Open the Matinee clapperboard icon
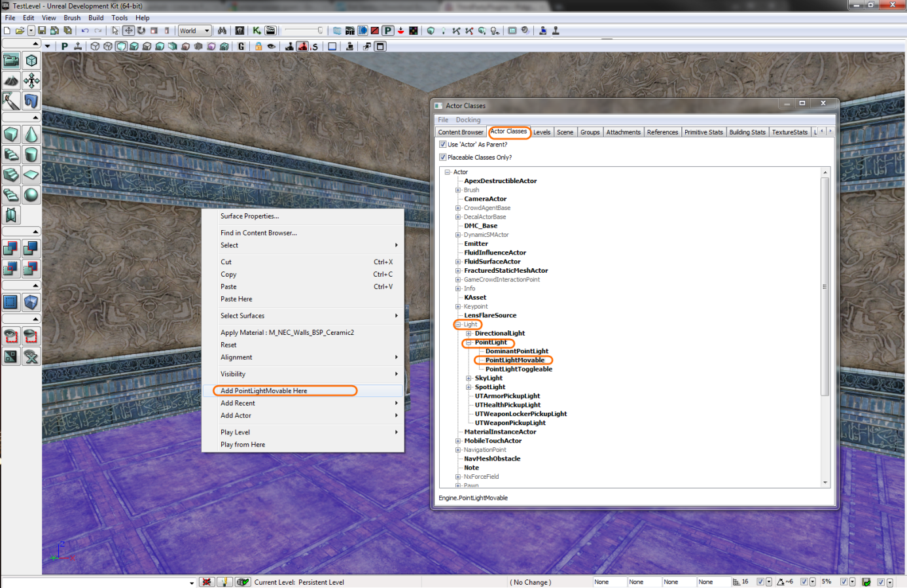 point(270,31)
